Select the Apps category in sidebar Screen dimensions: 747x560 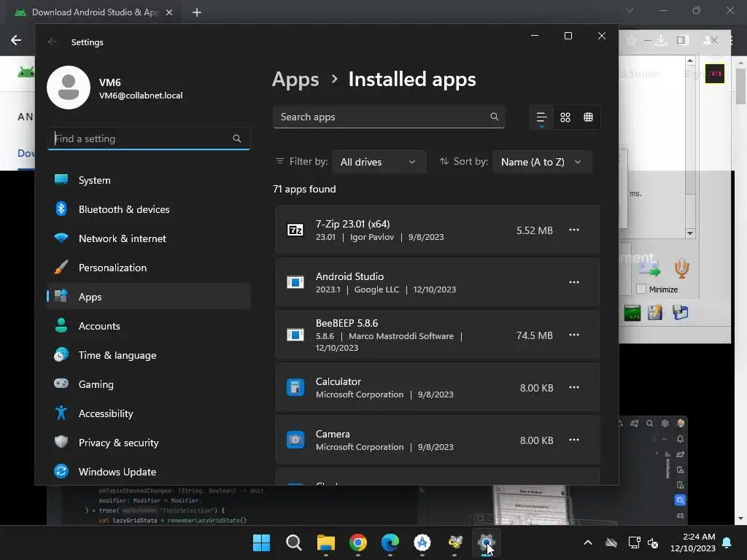(x=149, y=297)
